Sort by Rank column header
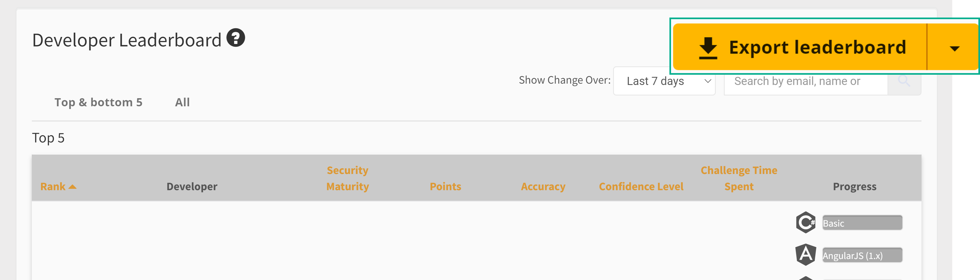Screen dimensions: 980x280 [53, 186]
